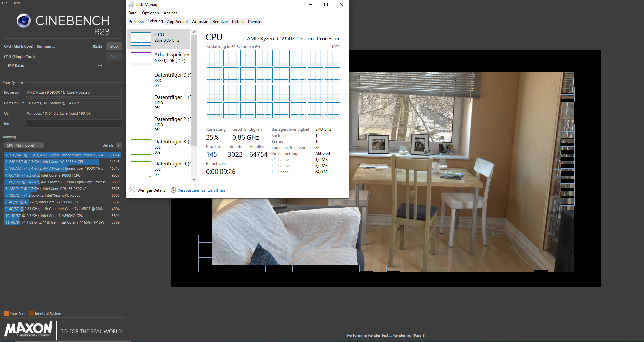
Task: Click the 'Performing Render Test' status text
Action: pos(386,335)
